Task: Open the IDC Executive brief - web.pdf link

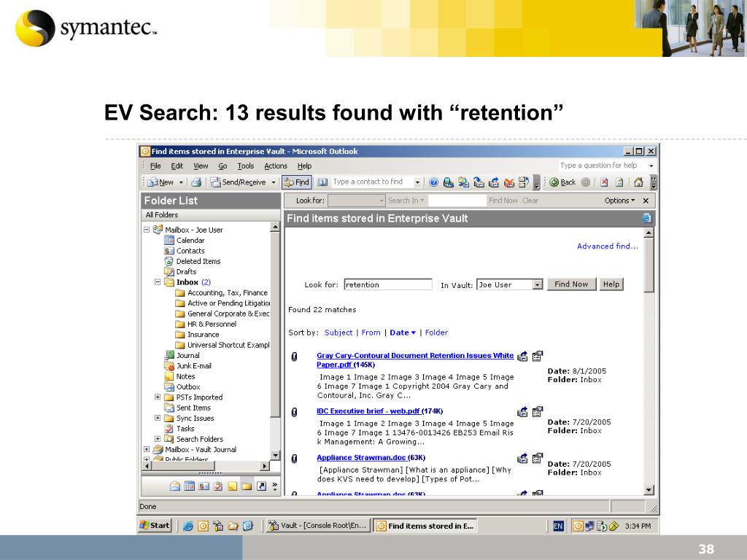Action: 368,411
